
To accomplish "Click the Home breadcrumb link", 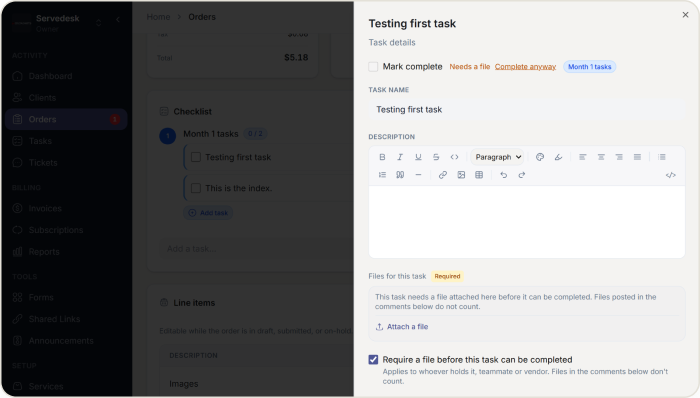I will [x=158, y=17].
